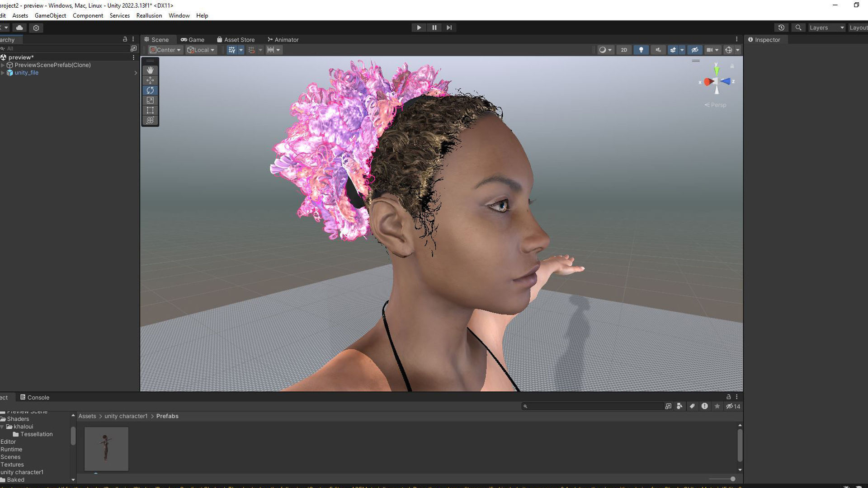Open the global search magnifier
The image size is (868, 488).
click(x=798, y=28)
